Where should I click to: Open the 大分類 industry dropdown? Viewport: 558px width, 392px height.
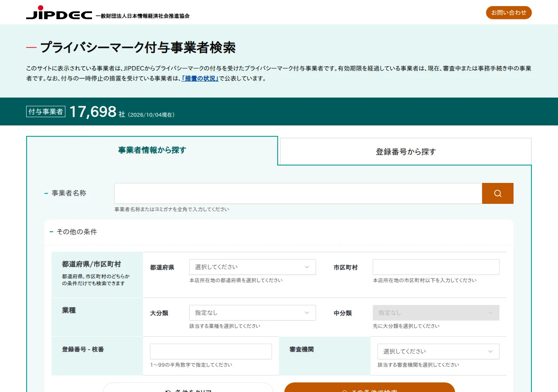coord(252,313)
